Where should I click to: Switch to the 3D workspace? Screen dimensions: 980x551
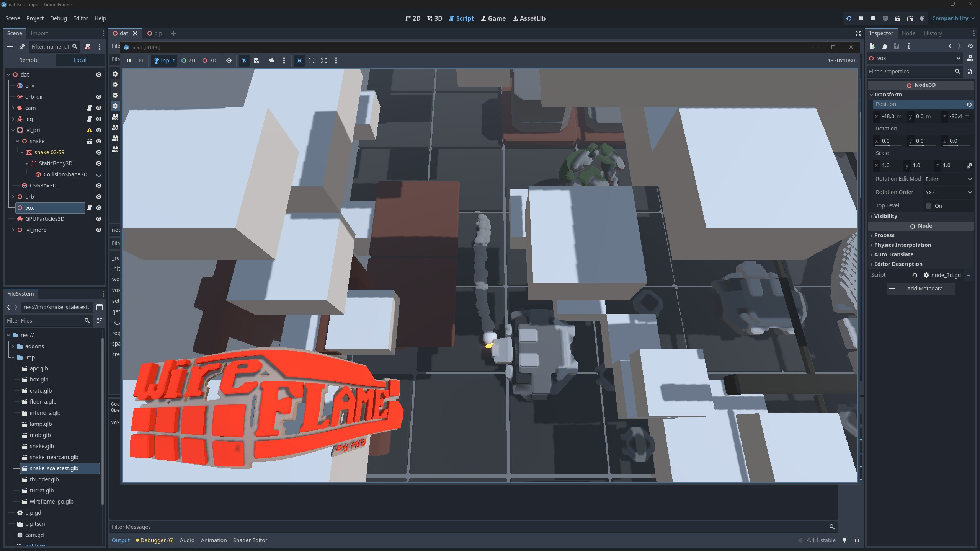coord(435,18)
